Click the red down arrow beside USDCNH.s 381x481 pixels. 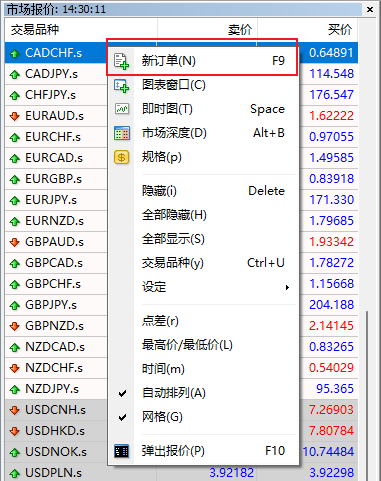pyautogui.click(x=15, y=410)
